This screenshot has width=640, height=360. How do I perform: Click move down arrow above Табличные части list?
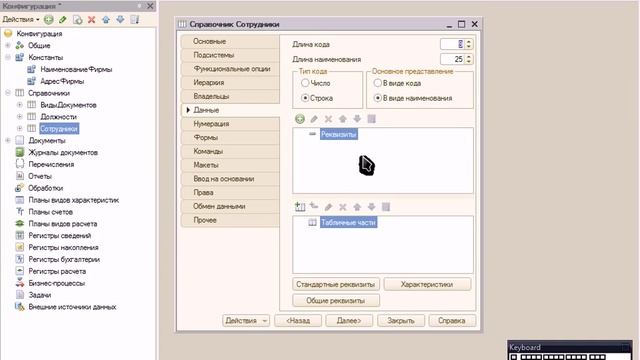click(371, 207)
